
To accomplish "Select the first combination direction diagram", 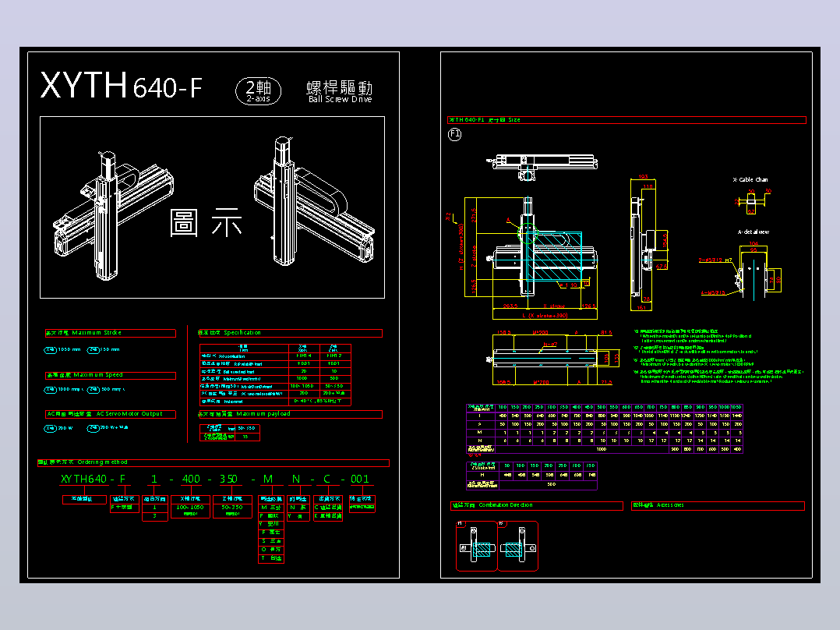I will click(x=476, y=547).
